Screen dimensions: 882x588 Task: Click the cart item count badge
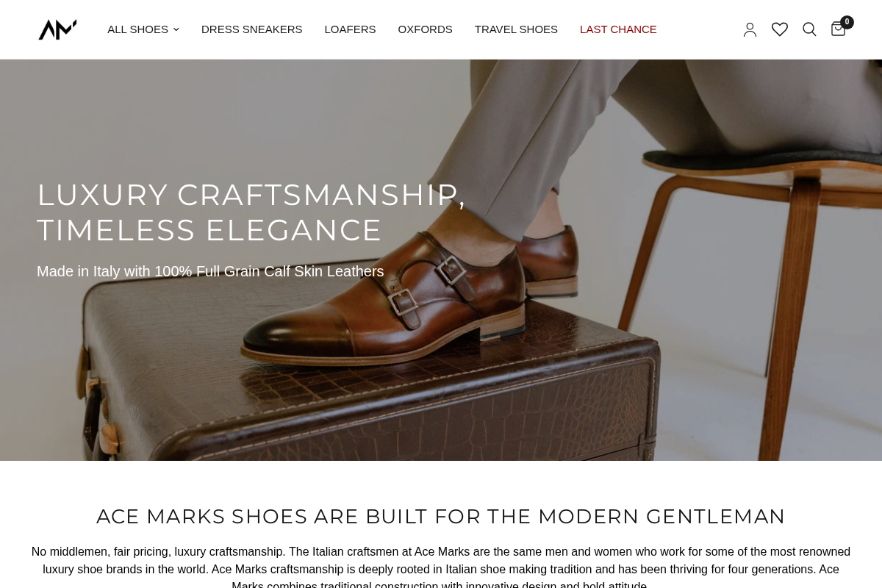(847, 22)
